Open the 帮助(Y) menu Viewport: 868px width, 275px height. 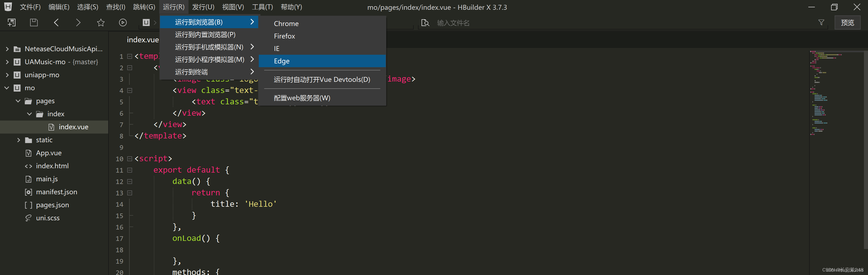pos(292,7)
